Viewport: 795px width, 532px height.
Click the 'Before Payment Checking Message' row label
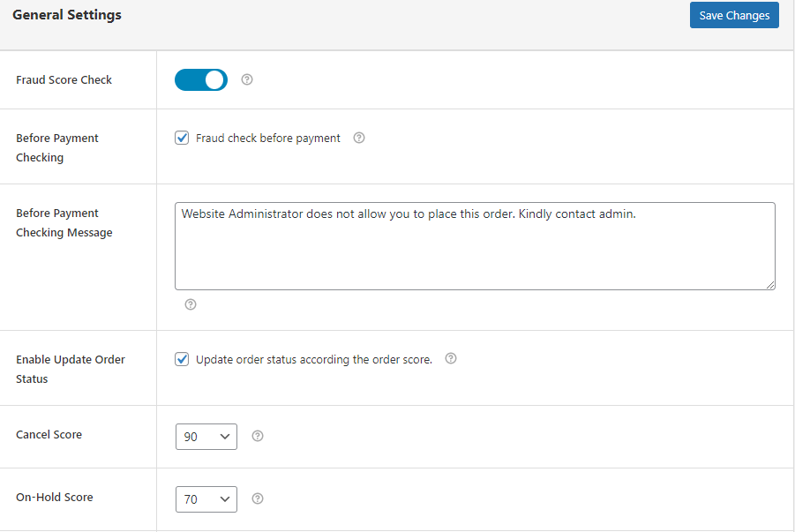[64, 222]
